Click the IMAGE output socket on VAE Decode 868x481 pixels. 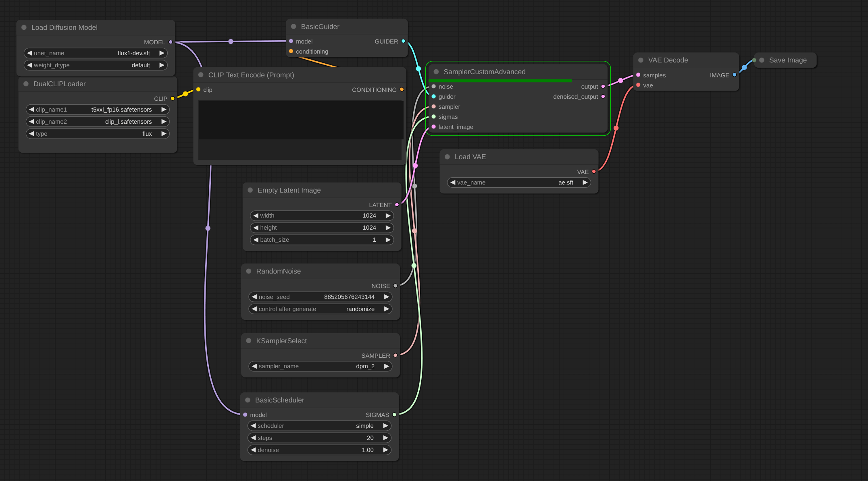(x=734, y=75)
